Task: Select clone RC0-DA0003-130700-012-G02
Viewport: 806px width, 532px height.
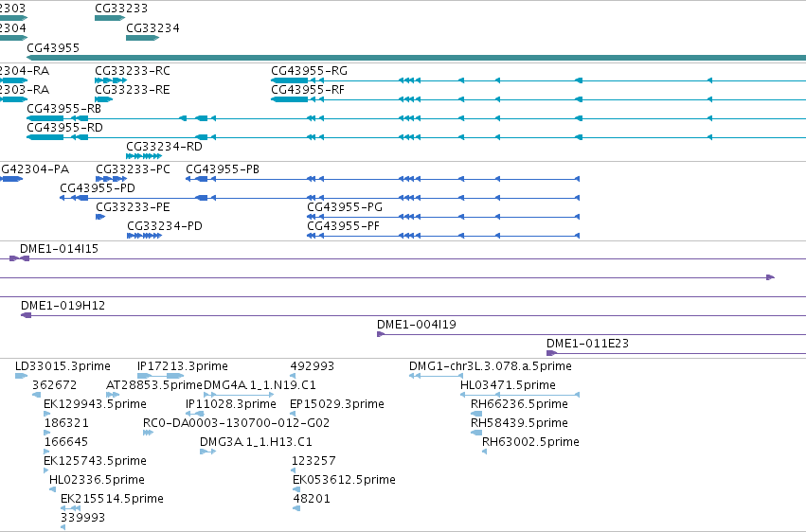Action: pos(237,424)
